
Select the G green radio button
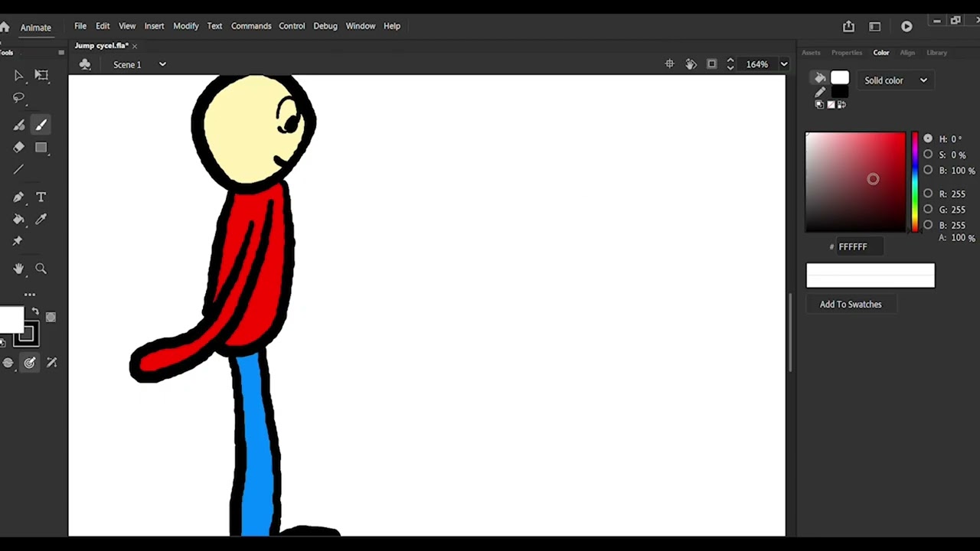(928, 209)
